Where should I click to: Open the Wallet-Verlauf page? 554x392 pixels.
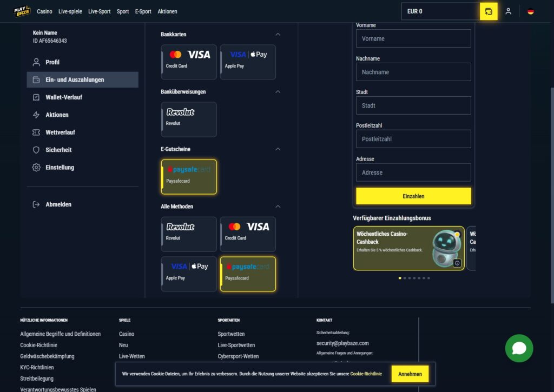click(64, 97)
